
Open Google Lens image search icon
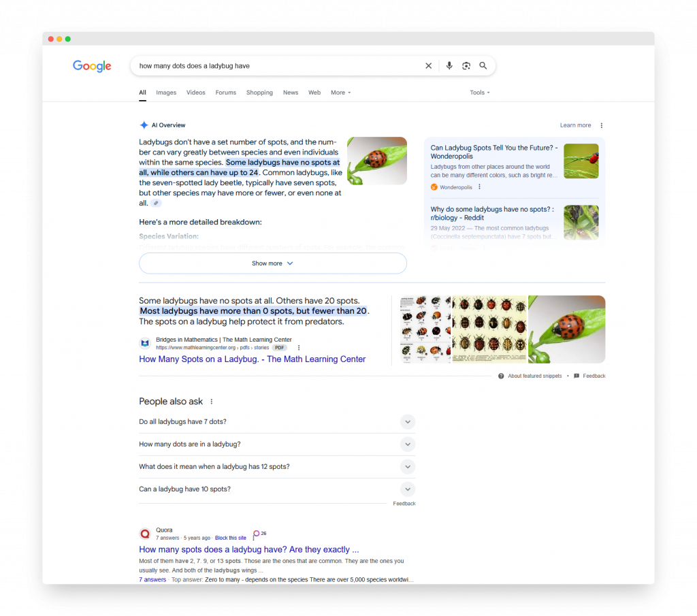tap(466, 66)
